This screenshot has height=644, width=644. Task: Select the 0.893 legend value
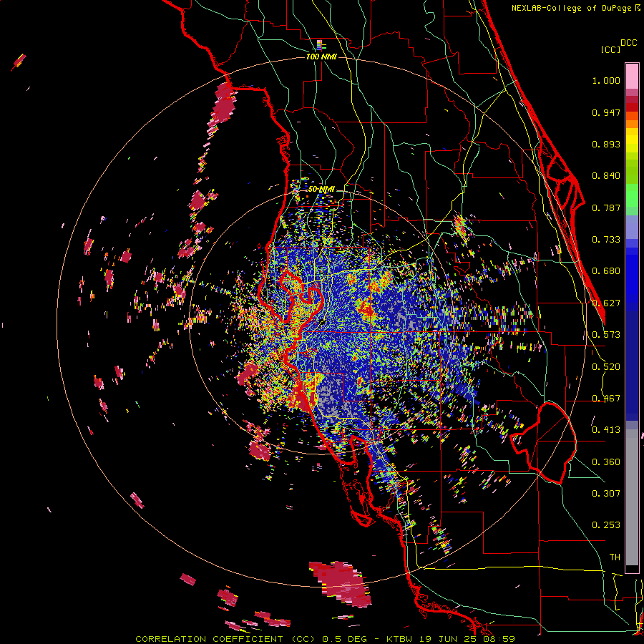click(606, 144)
